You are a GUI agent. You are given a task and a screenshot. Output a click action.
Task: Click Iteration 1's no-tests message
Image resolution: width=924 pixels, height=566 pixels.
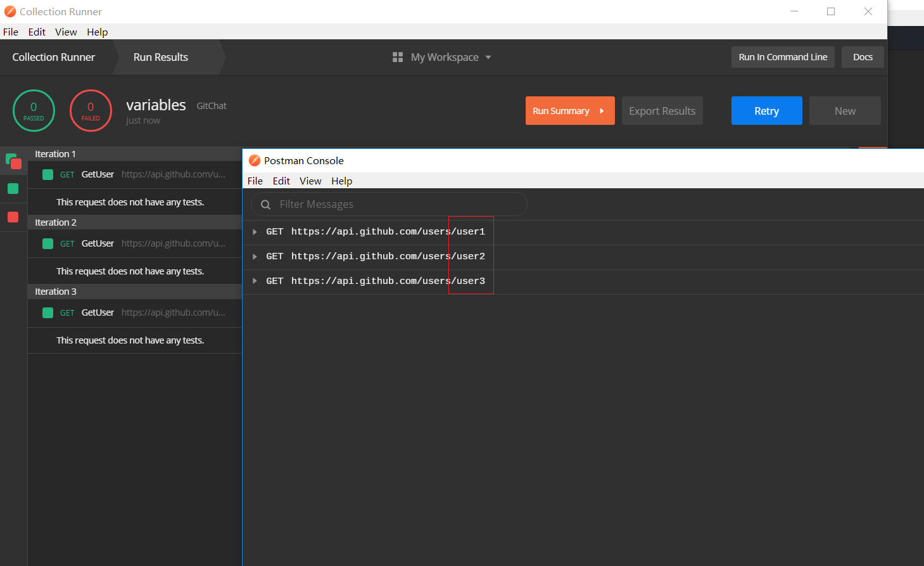[x=130, y=202]
